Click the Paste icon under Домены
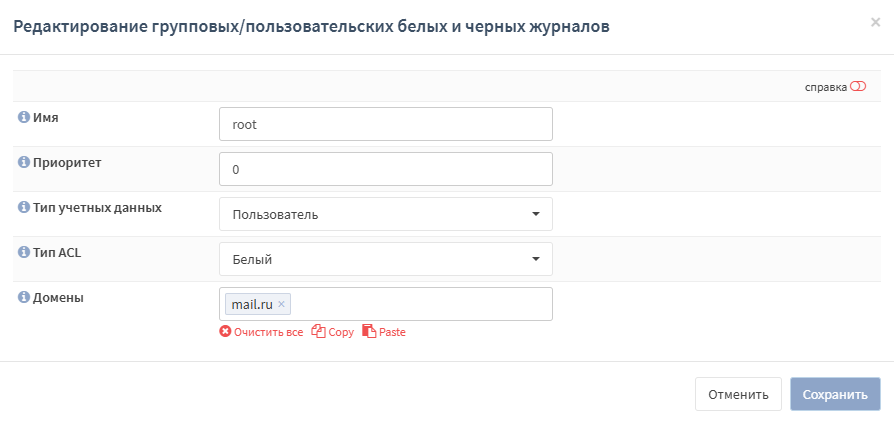 click(368, 332)
